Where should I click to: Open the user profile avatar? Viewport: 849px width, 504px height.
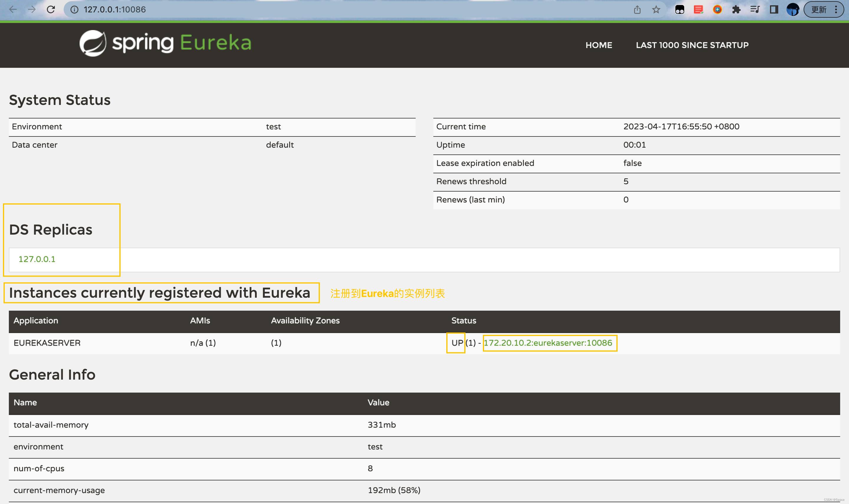pyautogui.click(x=793, y=9)
